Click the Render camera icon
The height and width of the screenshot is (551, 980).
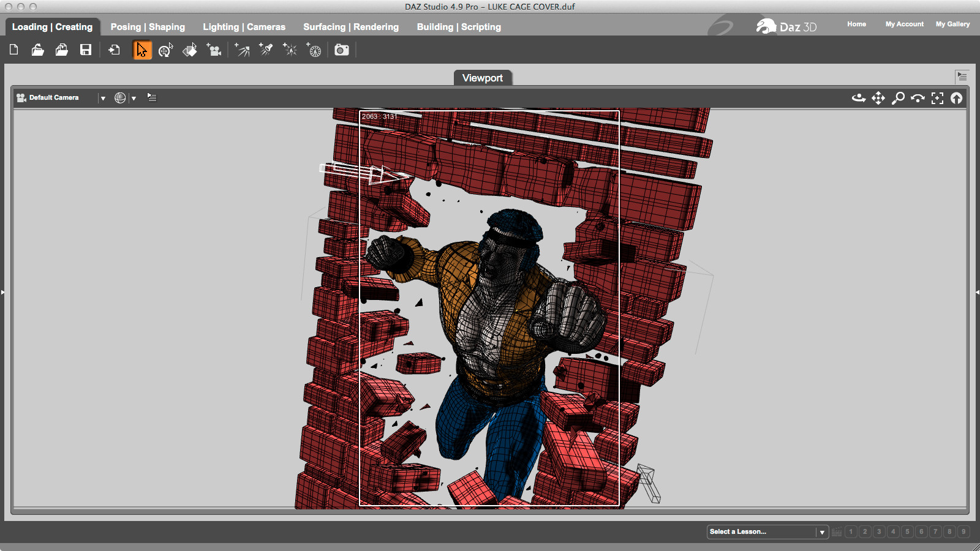coord(342,50)
